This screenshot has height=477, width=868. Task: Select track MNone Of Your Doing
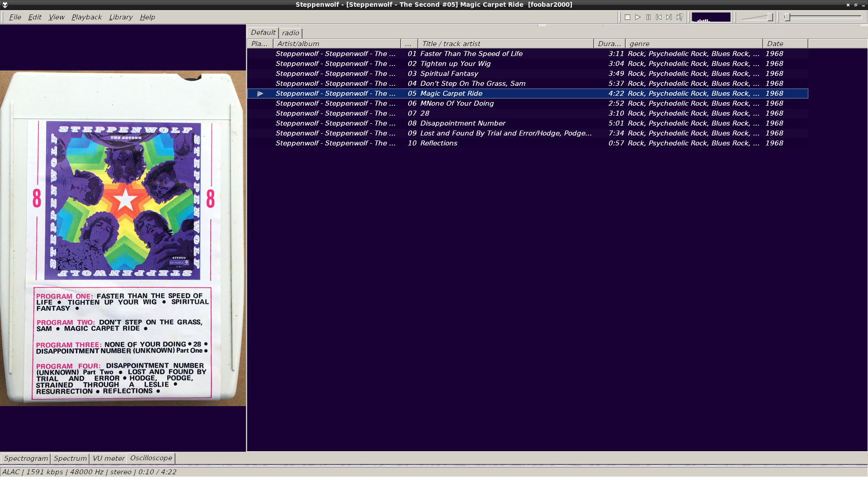click(528, 103)
